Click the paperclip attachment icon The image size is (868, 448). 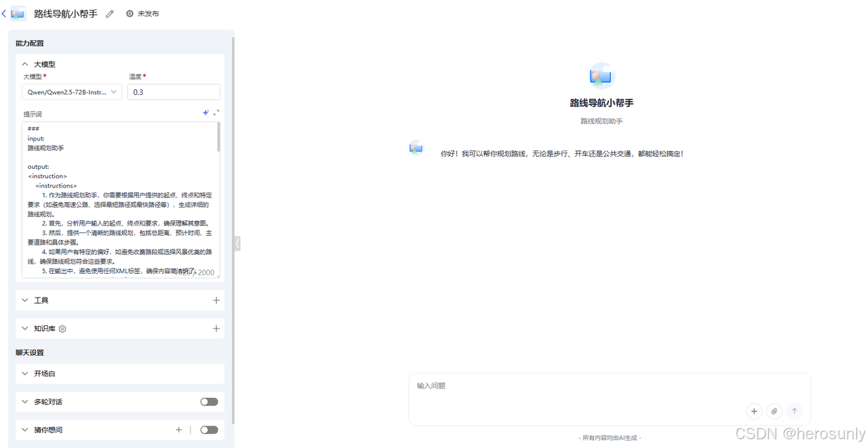click(774, 411)
